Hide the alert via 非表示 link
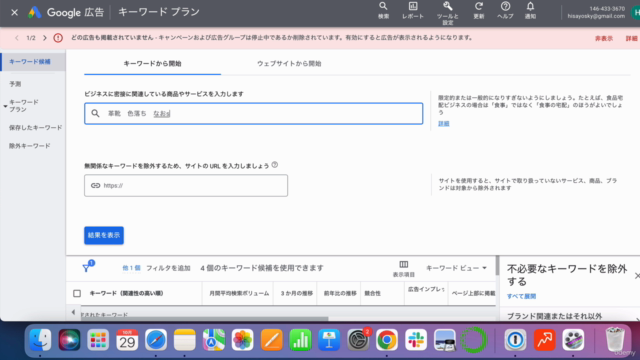Image resolution: width=640 pixels, height=360 pixels. 604,38
